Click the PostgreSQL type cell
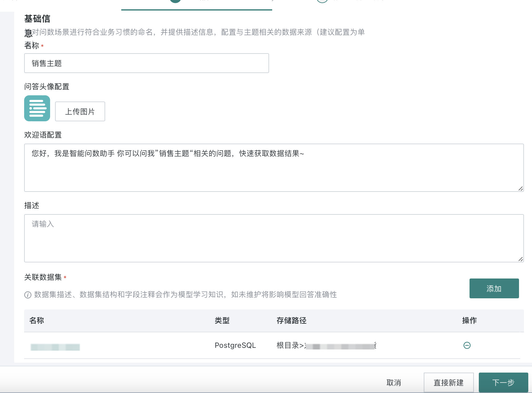Image resolution: width=532 pixels, height=393 pixels. click(235, 345)
